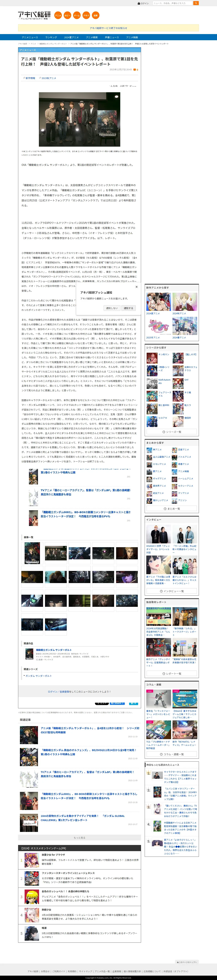Image resolution: width=217 pixels, height=980 pixels.
Task: Click the Hatena B! bookmark button
Action: click(x=133, y=703)
